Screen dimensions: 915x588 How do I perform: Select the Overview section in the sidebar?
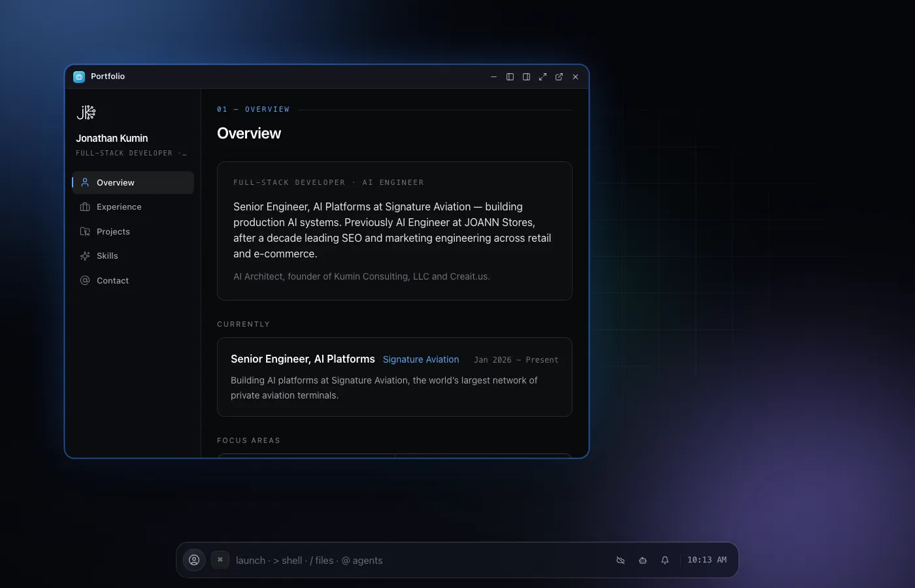pos(133,182)
